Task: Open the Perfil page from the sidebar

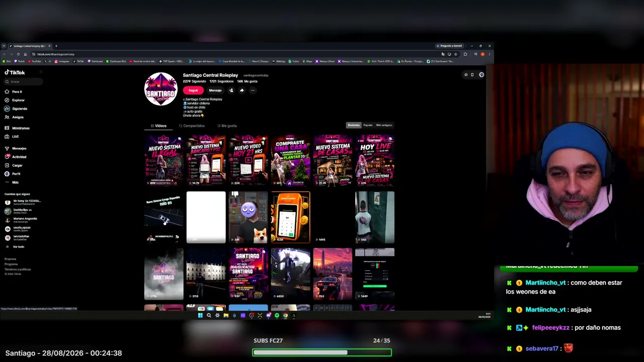Action: (x=13, y=174)
